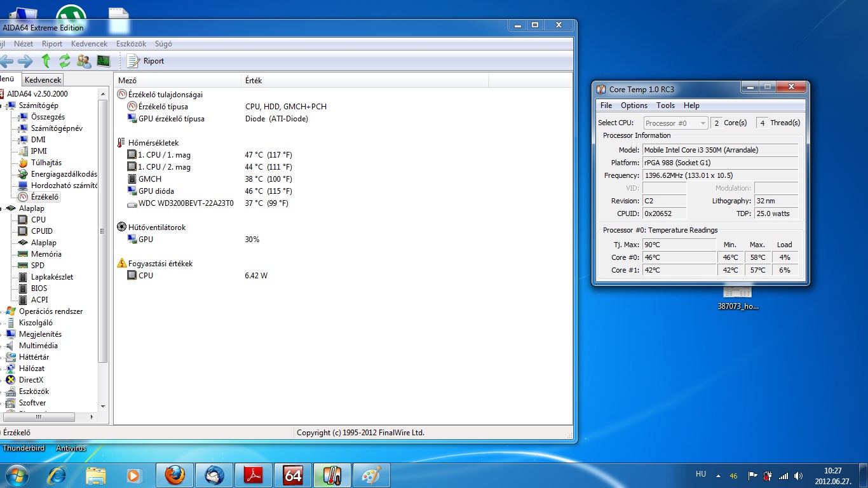Image resolution: width=868 pixels, height=488 pixels.
Task: Open the Riport toolbar button
Action: [x=146, y=61]
